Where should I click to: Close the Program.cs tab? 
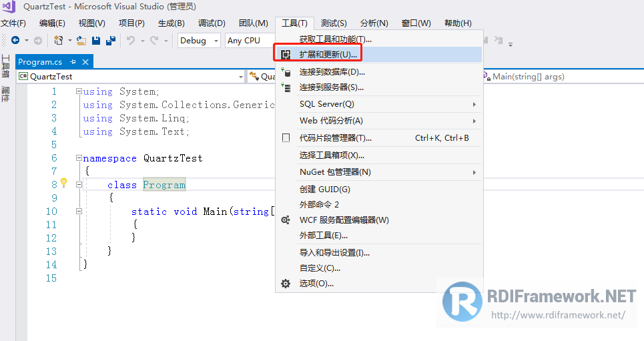click(85, 61)
